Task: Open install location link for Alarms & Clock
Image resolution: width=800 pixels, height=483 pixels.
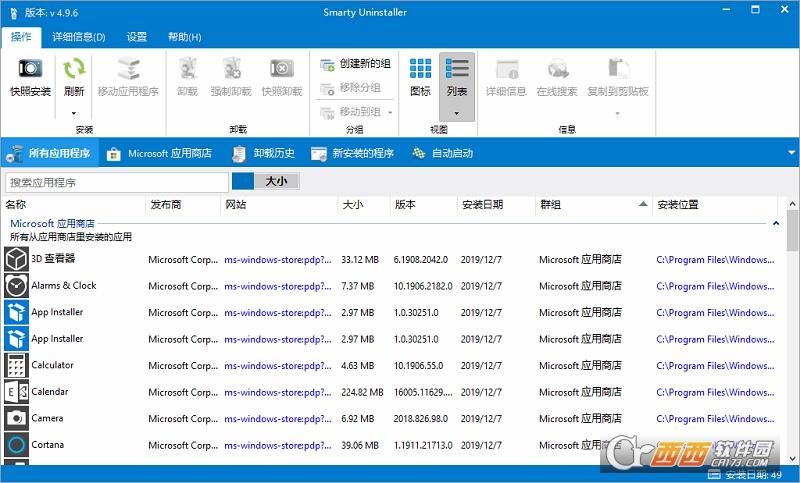Action: click(715, 286)
